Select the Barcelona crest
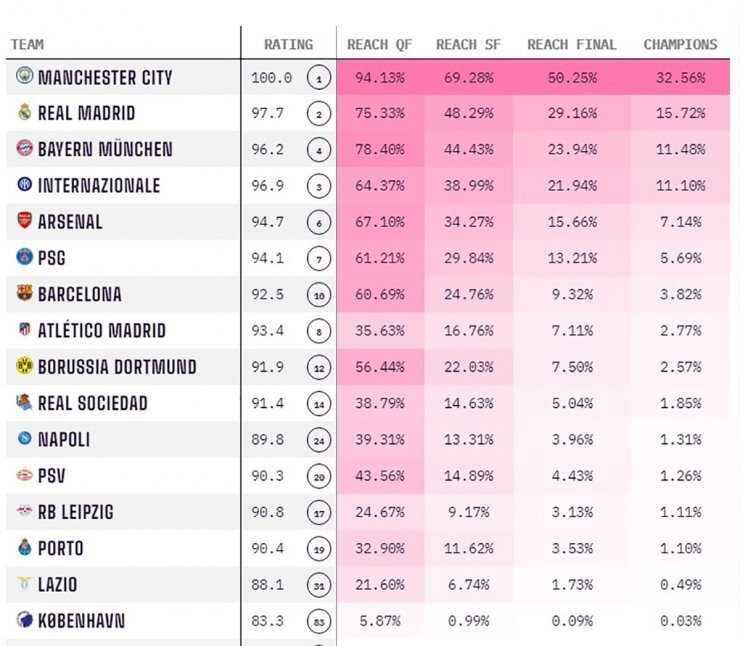Image resolution: width=740 pixels, height=646 pixels. click(25, 293)
